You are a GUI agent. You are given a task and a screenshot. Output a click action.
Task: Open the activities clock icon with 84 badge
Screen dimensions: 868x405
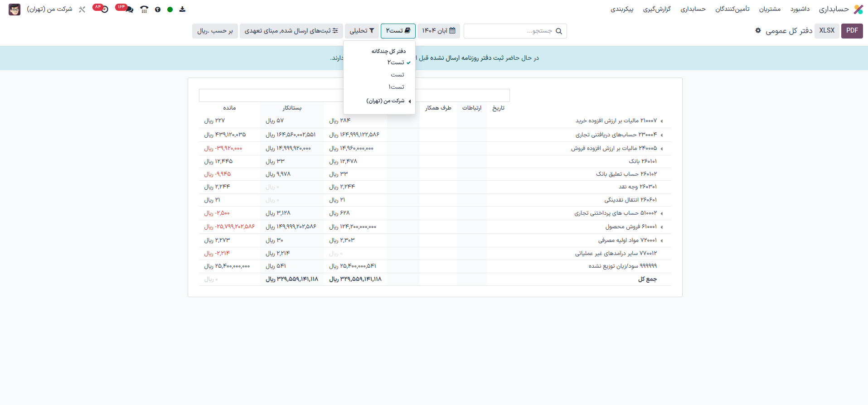click(x=104, y=10)
